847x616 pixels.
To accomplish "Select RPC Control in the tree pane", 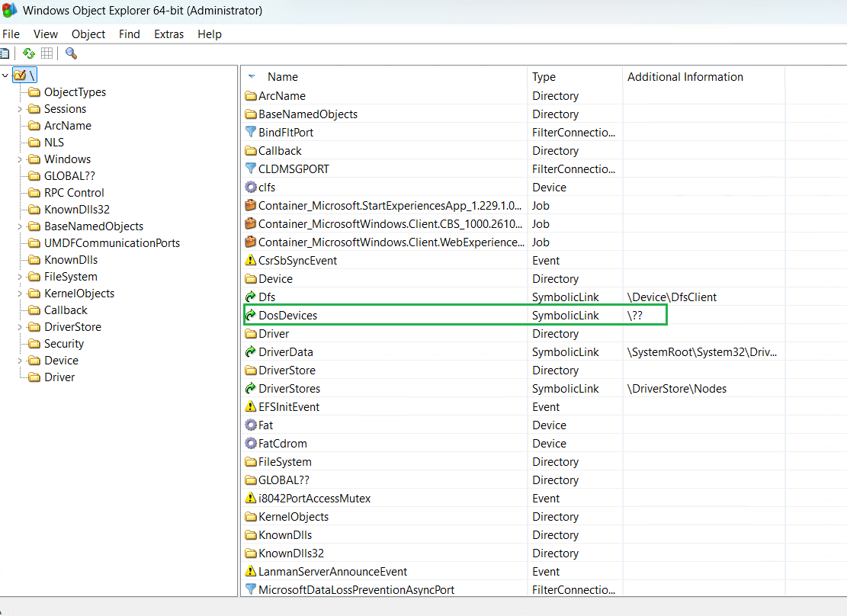I will click(x=74, y=193).
